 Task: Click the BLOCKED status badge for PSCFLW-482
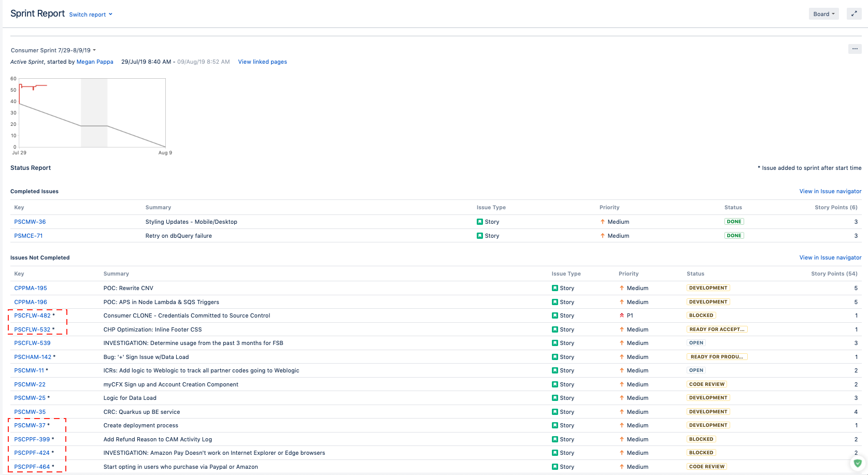[x=701, y=315]
